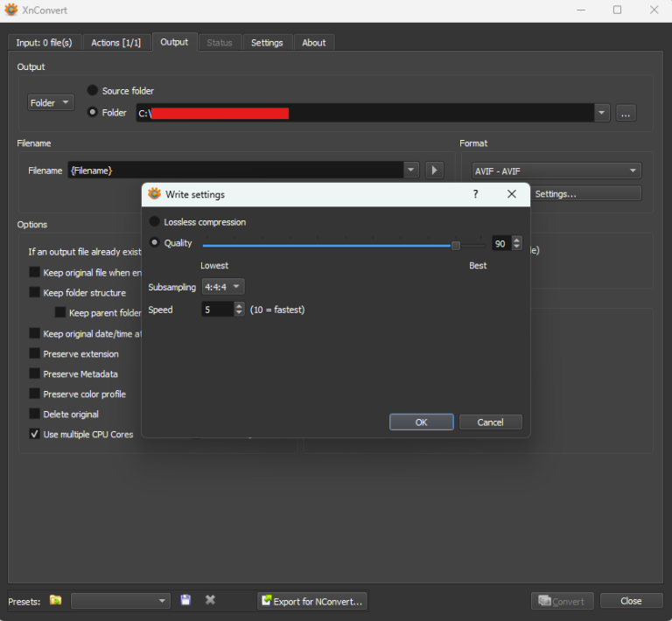The image size is (672, 621).
Task: Open the Subsampling 4:4:4 dropdown
Action: 223,287
